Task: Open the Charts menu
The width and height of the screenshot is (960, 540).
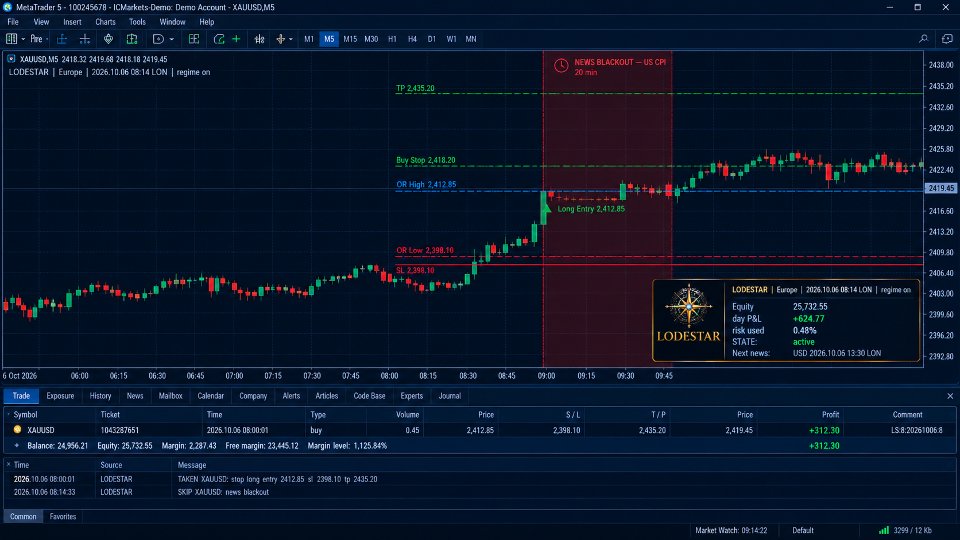Action: 105,22
